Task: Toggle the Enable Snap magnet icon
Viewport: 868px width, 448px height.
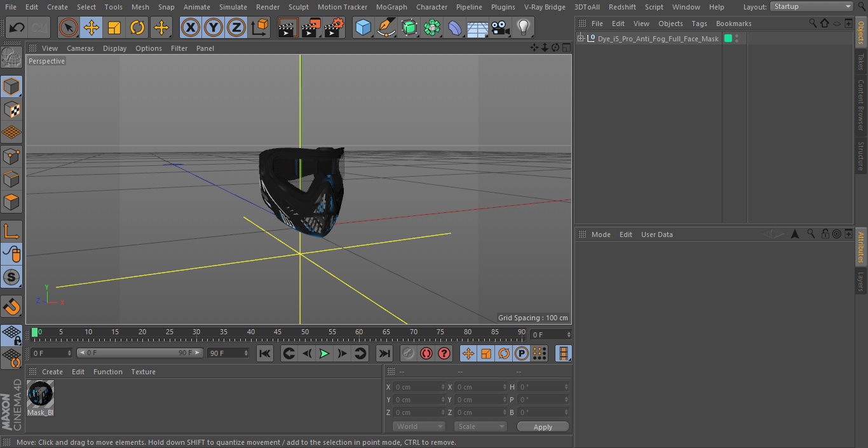Action: pyautogui.click(x=11, y=307)
